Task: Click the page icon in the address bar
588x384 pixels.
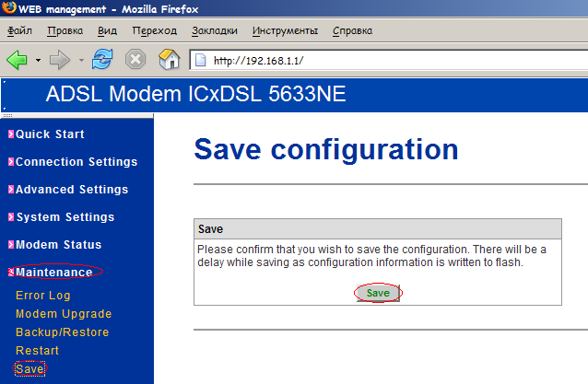Action: [x=201, y=60]
